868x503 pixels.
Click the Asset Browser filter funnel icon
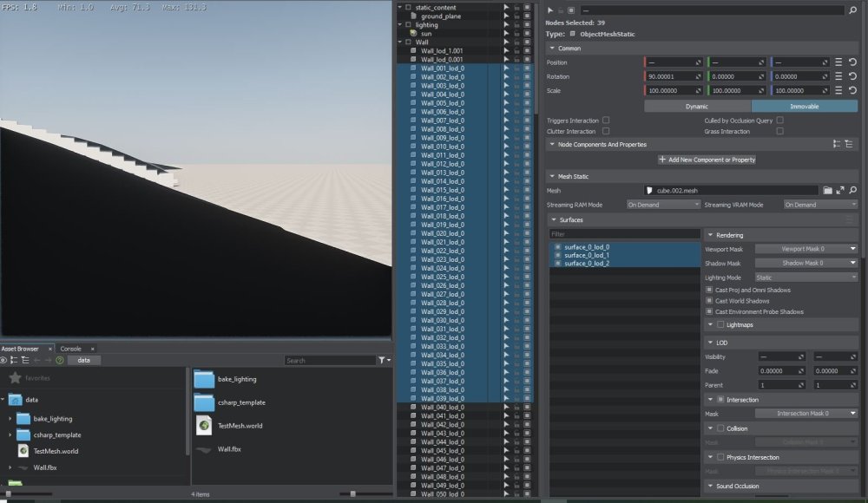click(382, 360)
